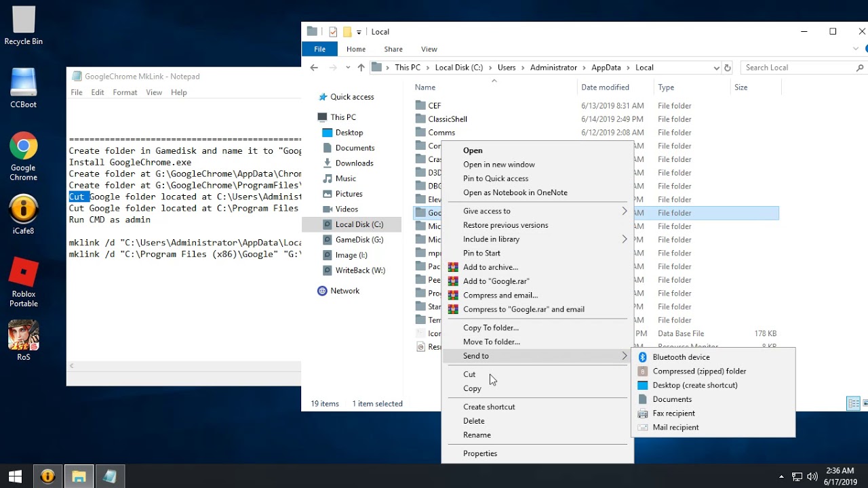This screenshot has height=488, width=868.
Task: Expand the Include in library submenu
Action: (625, 239)
